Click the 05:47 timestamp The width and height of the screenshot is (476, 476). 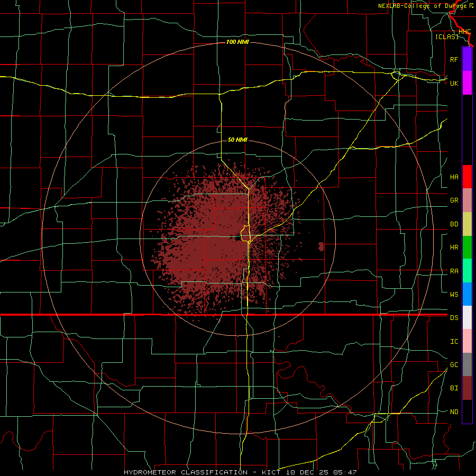tap(344, 472)
